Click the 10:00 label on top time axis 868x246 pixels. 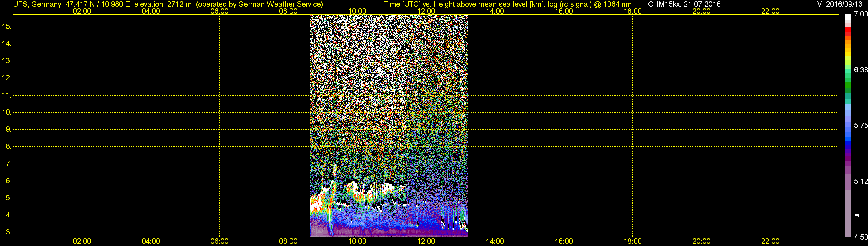(x=357, y=11)
